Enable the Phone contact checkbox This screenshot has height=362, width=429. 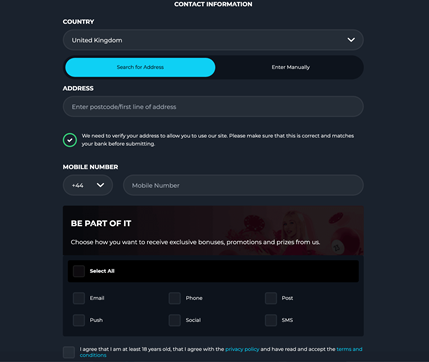175,298
